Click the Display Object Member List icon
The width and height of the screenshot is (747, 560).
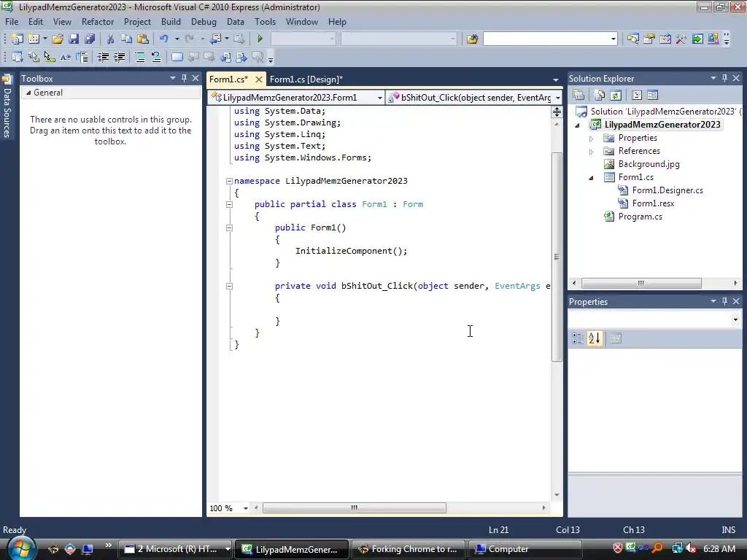tap(18, 58)
